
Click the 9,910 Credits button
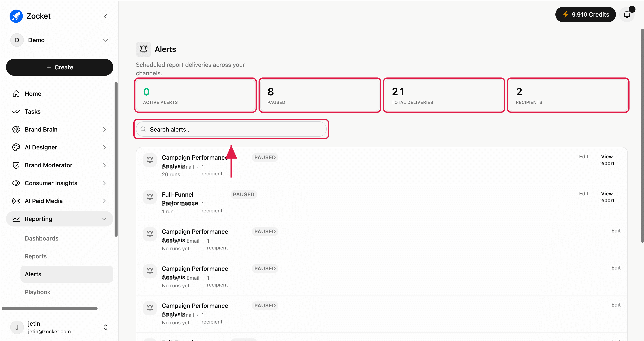(585, 14)
